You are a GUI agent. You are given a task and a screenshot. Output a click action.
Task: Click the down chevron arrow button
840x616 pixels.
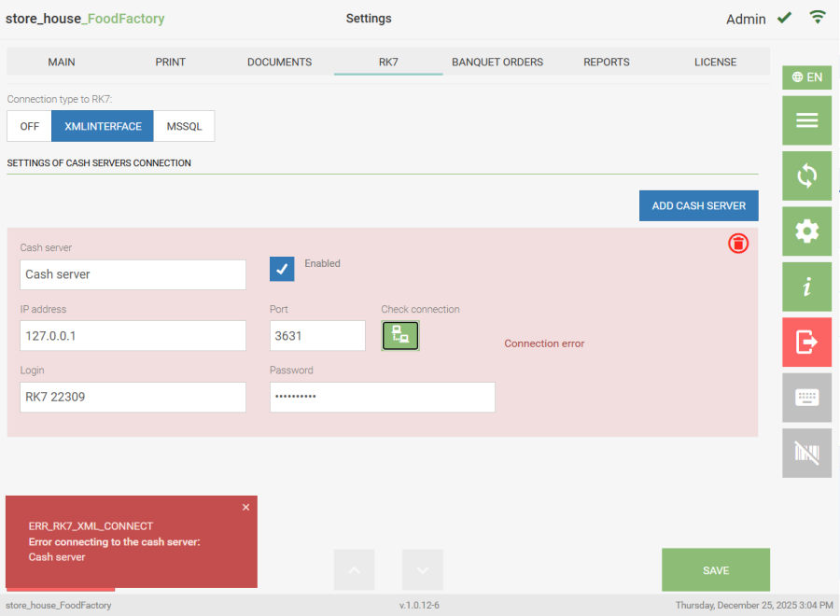pos(423,569)
